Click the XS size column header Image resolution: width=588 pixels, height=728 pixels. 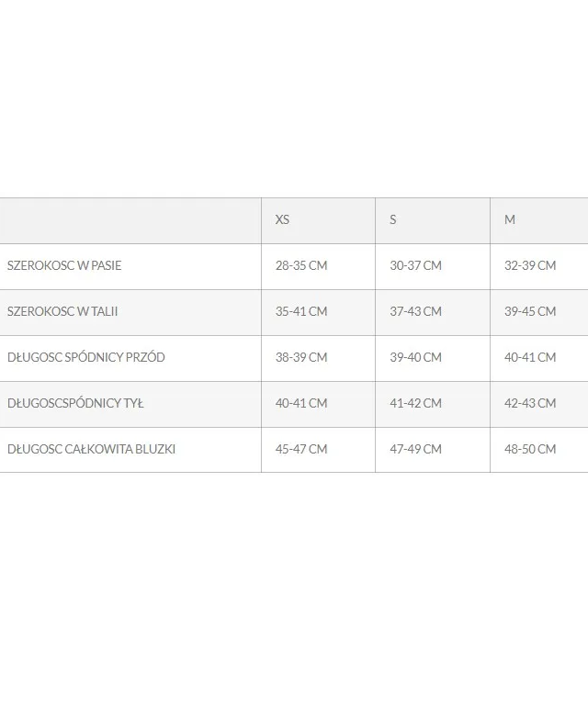tap(282, 219)
